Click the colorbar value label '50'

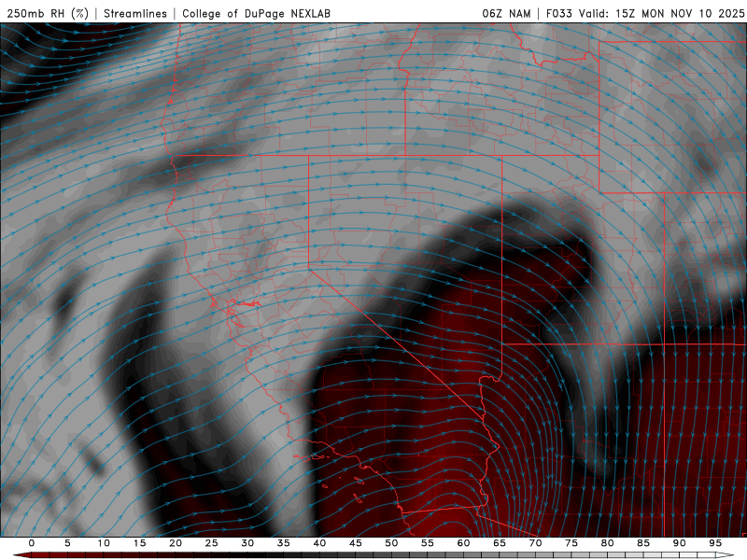coord(391,543)
